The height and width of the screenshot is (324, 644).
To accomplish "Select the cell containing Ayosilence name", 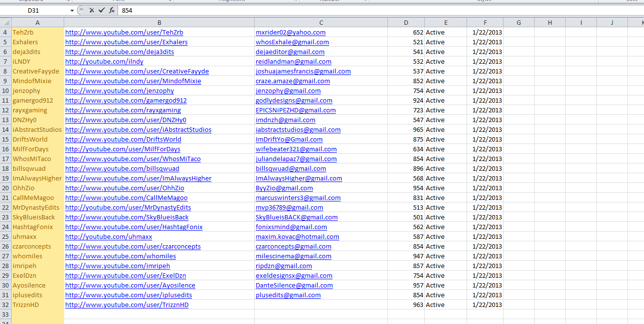I will tap(38, 285).
